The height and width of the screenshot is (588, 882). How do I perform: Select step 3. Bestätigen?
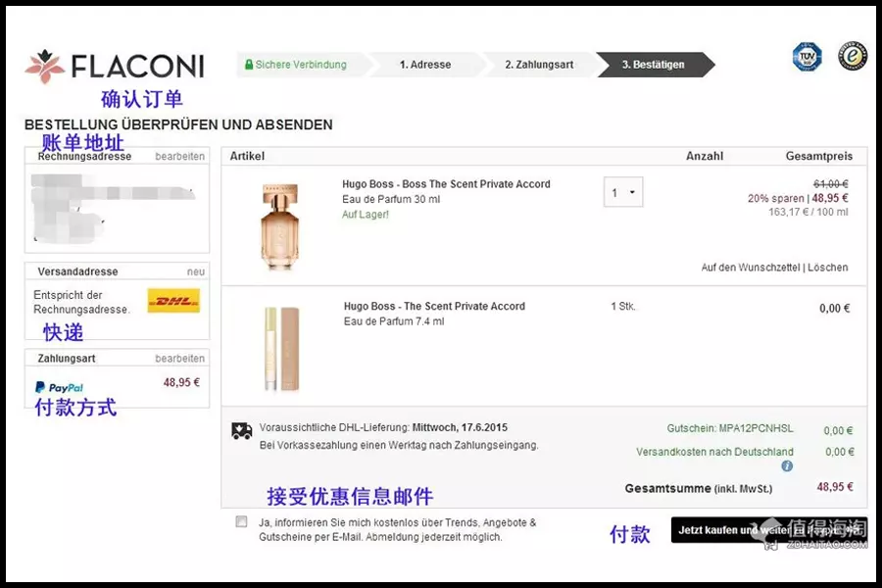(653, 65)
